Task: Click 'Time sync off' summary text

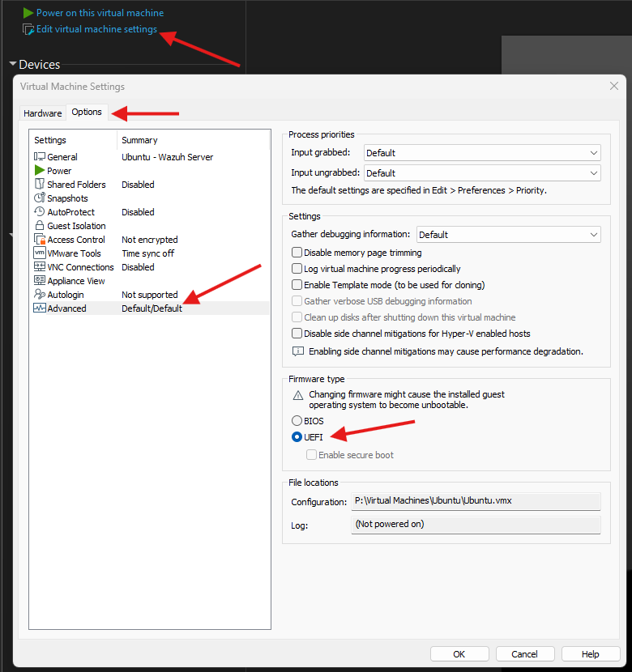Action: click(148, 253)
